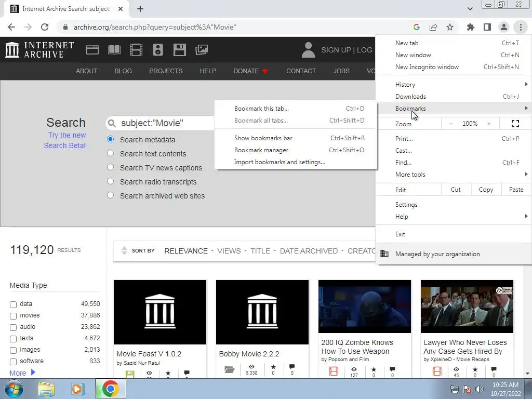Click the DONATE nav link
The height and width of the screenshot is (399, 532).
click(x=250, y=71)
